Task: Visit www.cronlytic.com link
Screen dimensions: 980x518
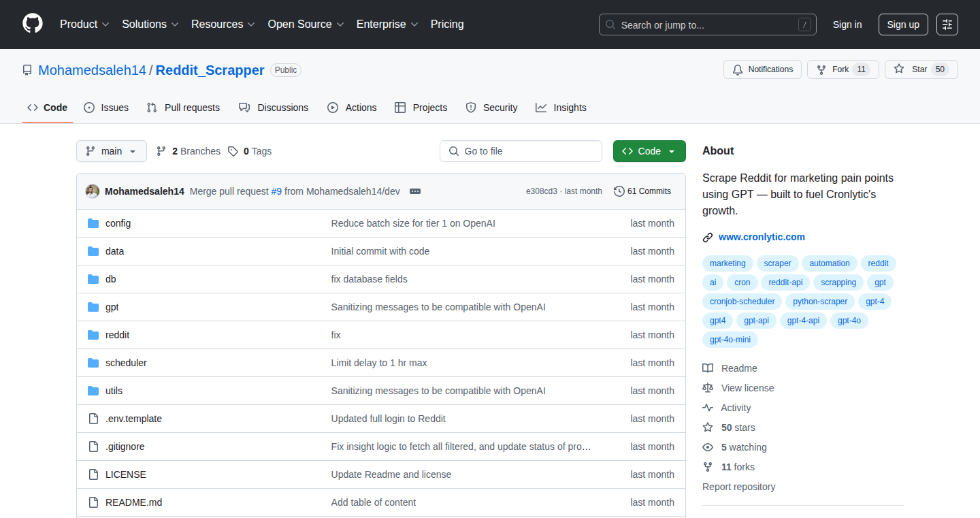Action: coord(762,237)
